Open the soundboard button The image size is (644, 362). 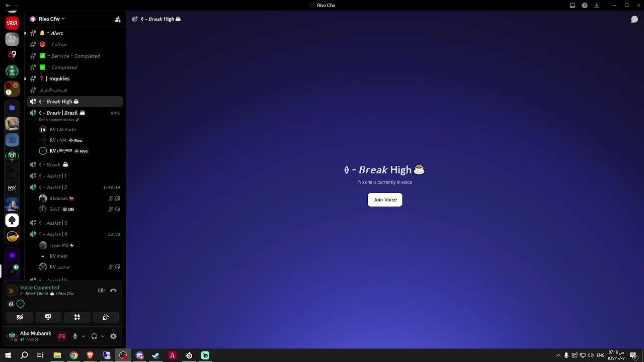pyautogui.click(x=106, y=317)
